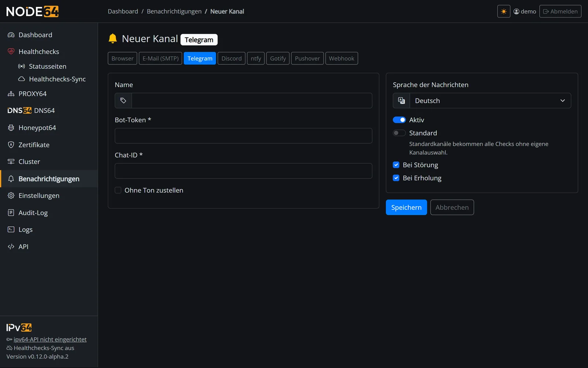Switch to the E-Mail (SMTP) tab
Image resolution: width=588 pixels, height=368 pixels.
[161, 58]
